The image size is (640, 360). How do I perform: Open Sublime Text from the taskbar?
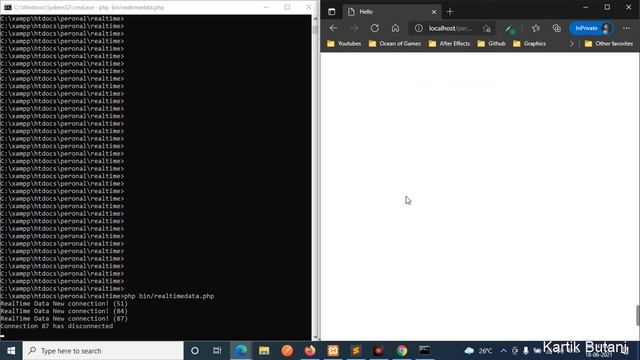(x=356, y=351)
